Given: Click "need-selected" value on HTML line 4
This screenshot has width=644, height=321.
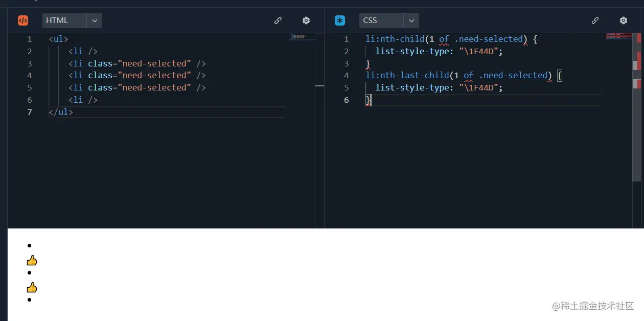Looking at the screenshot, I should (x=154, y=75).
